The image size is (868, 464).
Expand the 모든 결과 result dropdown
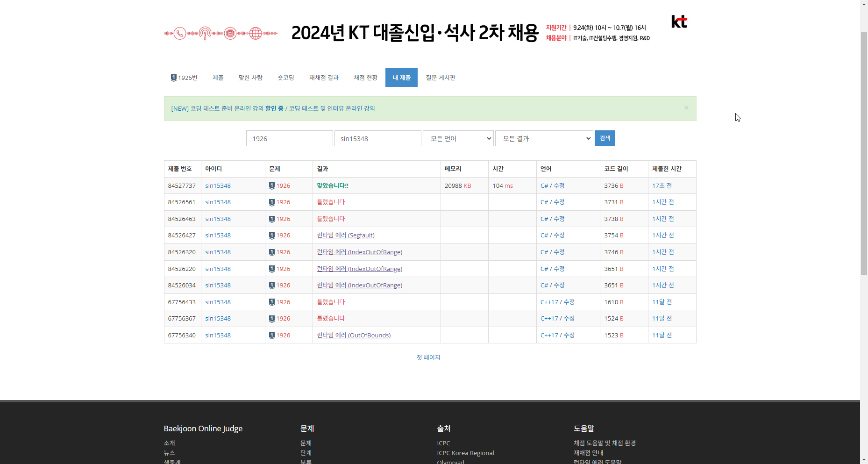[544, 138]
